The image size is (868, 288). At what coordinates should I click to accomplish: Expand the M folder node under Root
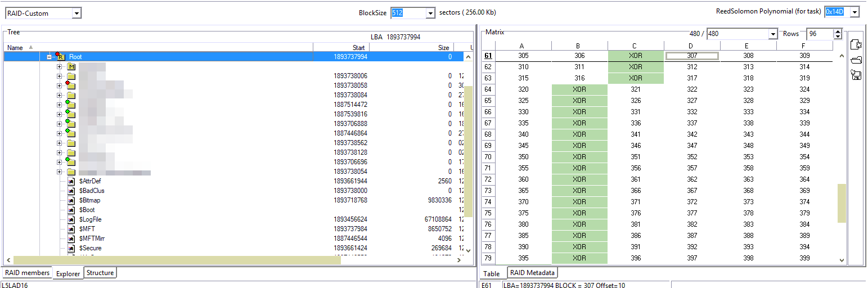pos(60,66)
